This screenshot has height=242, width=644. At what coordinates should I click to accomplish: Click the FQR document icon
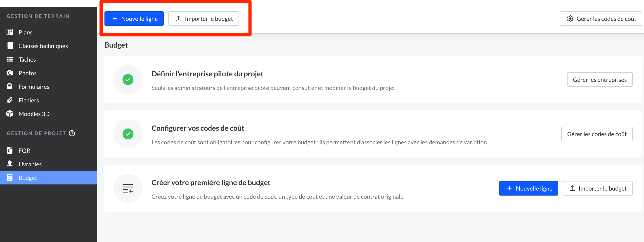10,150
